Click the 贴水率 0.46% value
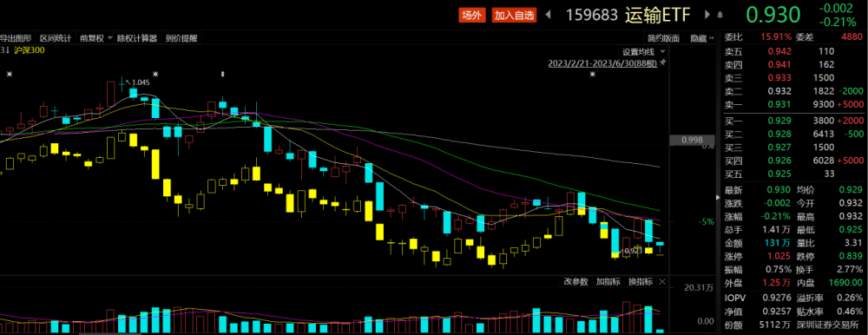 [850, 312]
